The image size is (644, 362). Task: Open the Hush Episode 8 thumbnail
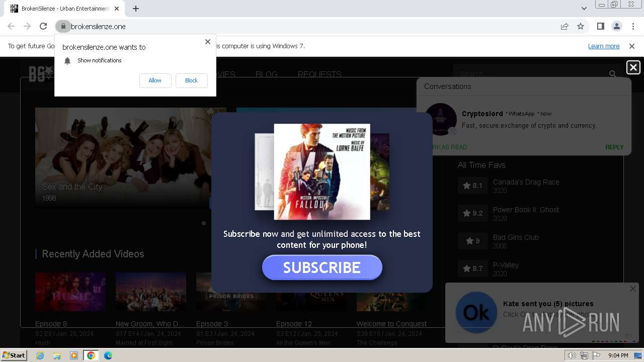[70, 292]
